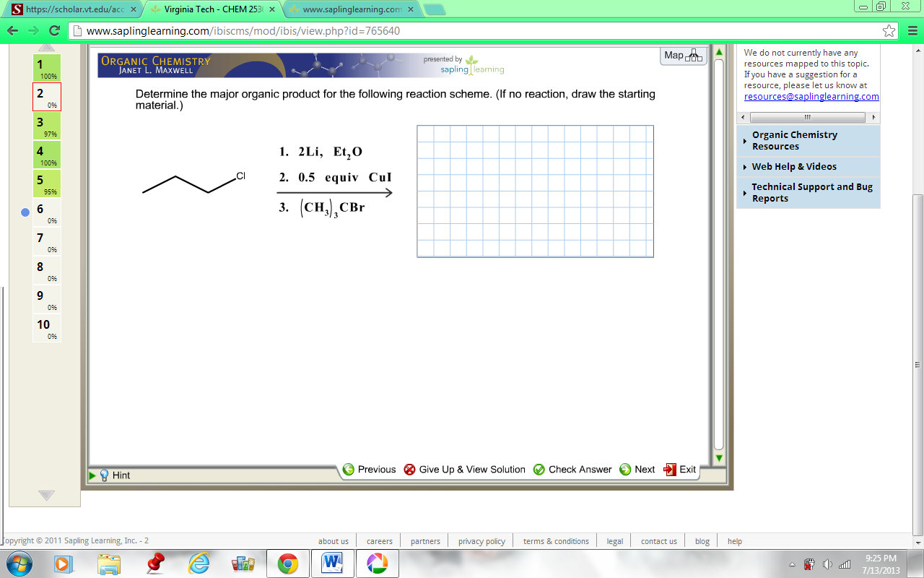Click the Exit door icon in Sapling
Screen dimensions: 924x578
[x=670, y=469]
